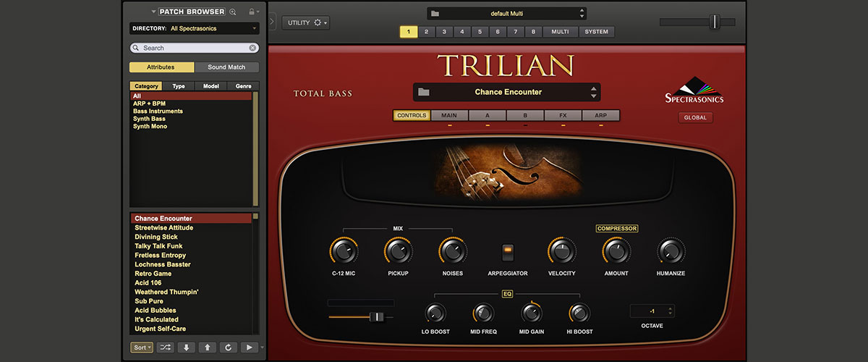Select the Genre attribute column
Screen dimensions: 868x362
click(242, 86)
